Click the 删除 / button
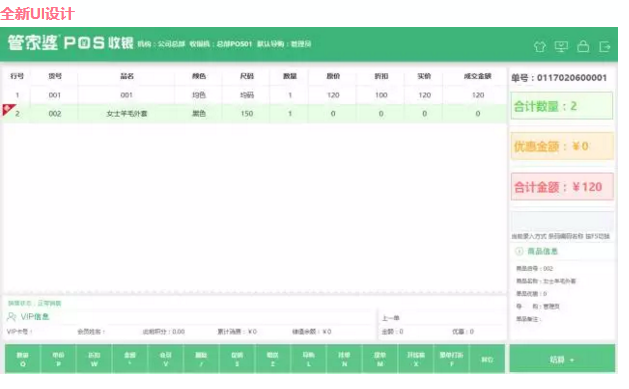Image resolution: width=629 pixels, height=389 pixels. [201, 359]
